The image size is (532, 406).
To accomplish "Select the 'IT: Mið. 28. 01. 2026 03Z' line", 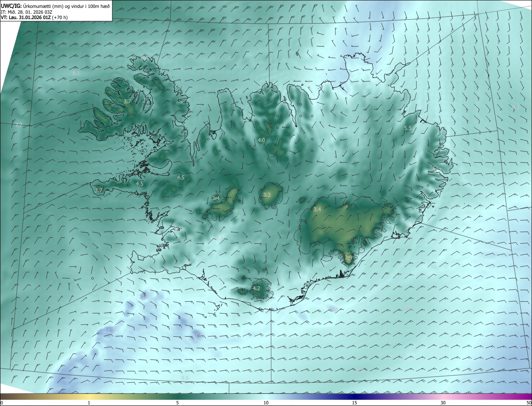I will [x=26, y=12].
